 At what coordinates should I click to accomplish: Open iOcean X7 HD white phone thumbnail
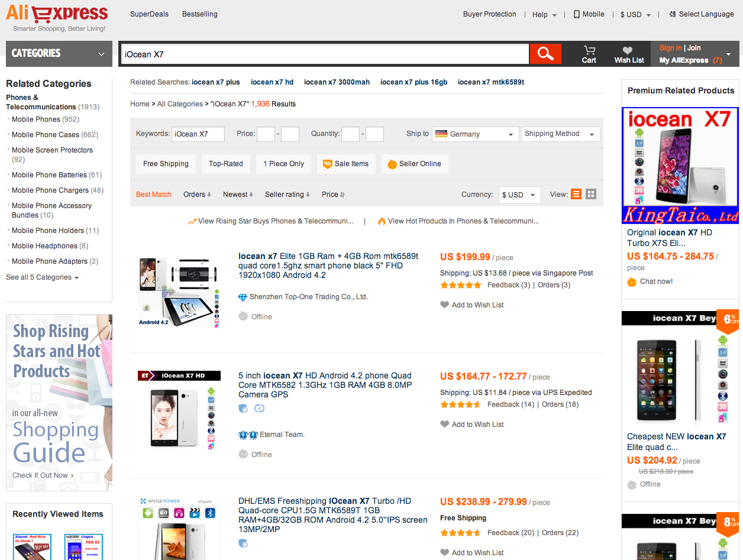tap(179, 413)
